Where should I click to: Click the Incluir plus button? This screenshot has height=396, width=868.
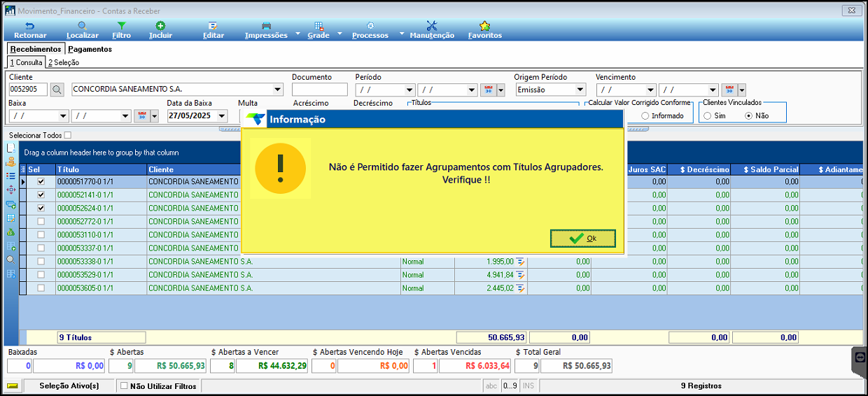pyautogui.click(x=160, y=30)
